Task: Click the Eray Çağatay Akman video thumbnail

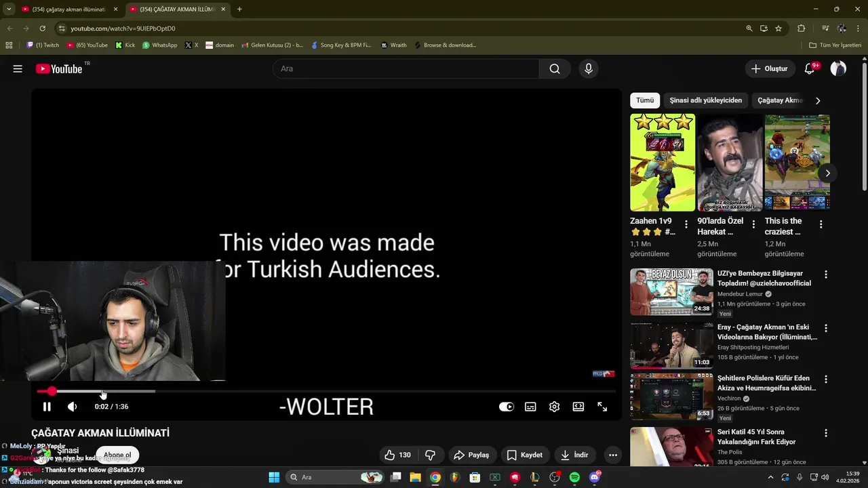Action: coord(671,345)
